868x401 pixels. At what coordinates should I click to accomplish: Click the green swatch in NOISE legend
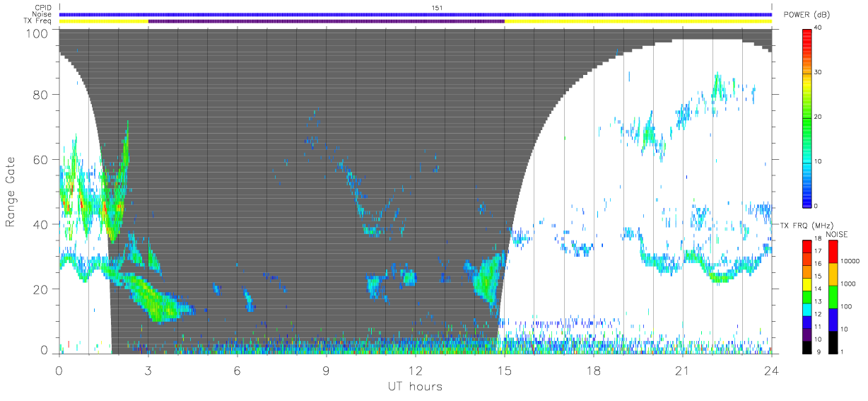point(833,296)
